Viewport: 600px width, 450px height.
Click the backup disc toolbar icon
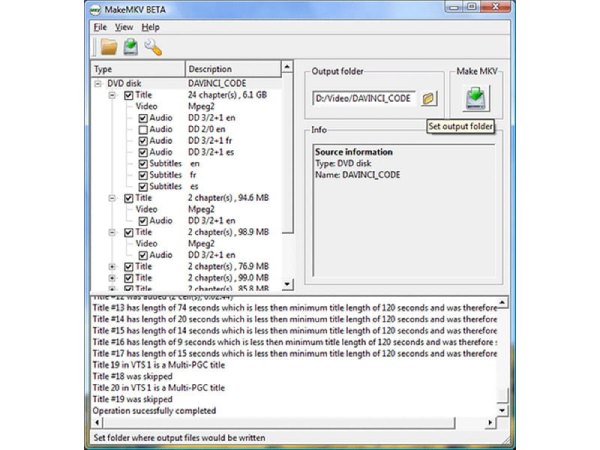130,47
